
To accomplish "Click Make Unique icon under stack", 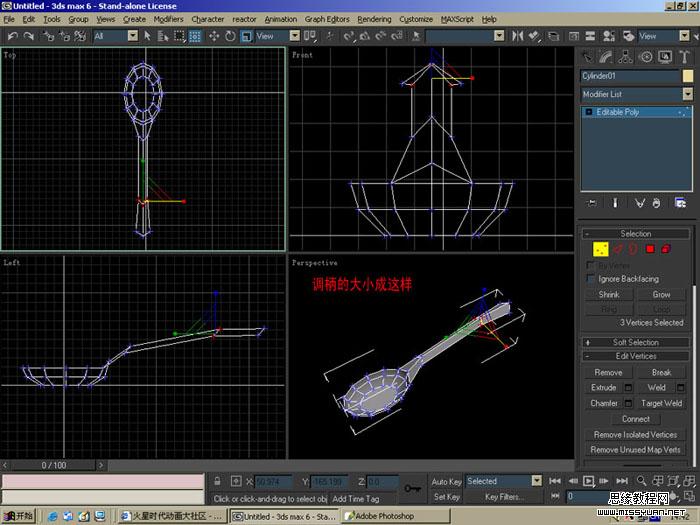I will pos(640,203).
